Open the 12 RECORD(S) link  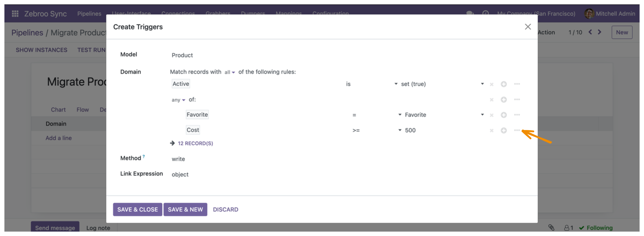click(x=195, y=143)
